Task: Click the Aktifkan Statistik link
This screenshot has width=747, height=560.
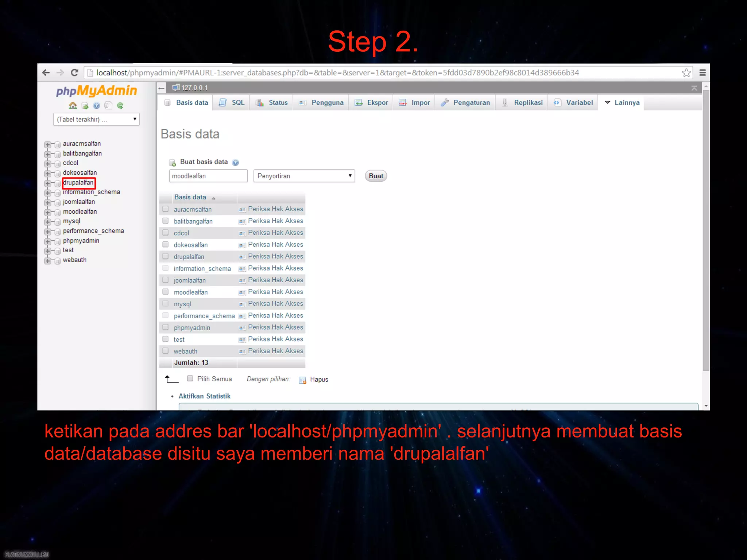Action: 204,396
